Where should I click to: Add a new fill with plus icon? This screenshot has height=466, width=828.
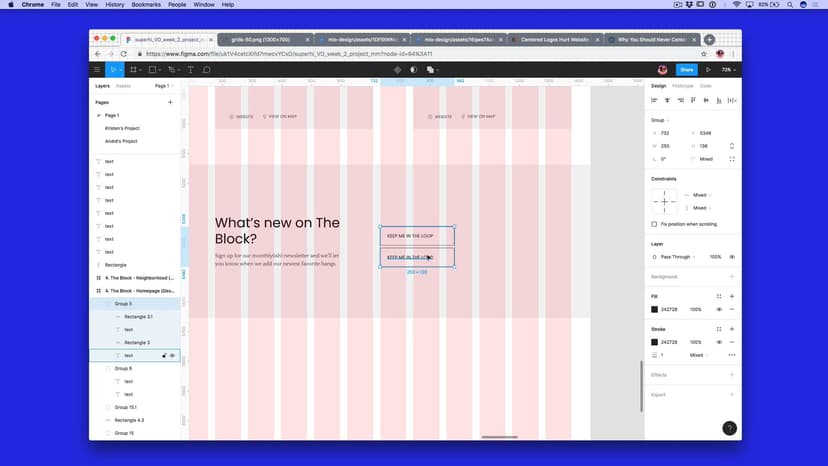(732, 297)
